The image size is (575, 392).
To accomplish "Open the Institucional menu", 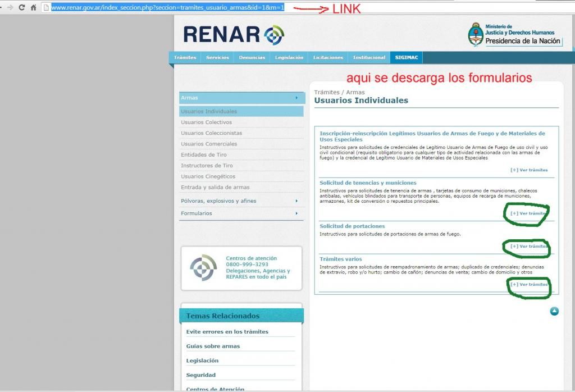I will click(369, 58).
